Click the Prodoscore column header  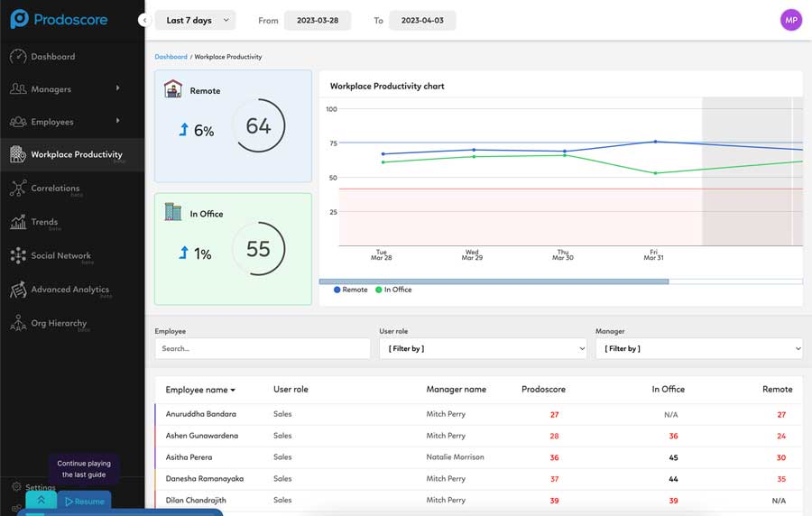pyautogui.click(x=543, y=389)
